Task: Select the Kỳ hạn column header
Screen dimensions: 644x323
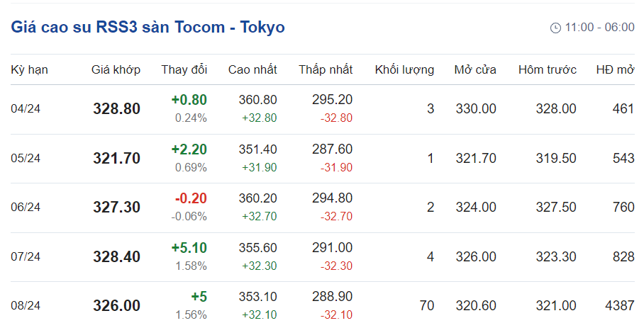Action: click(29, 69)
